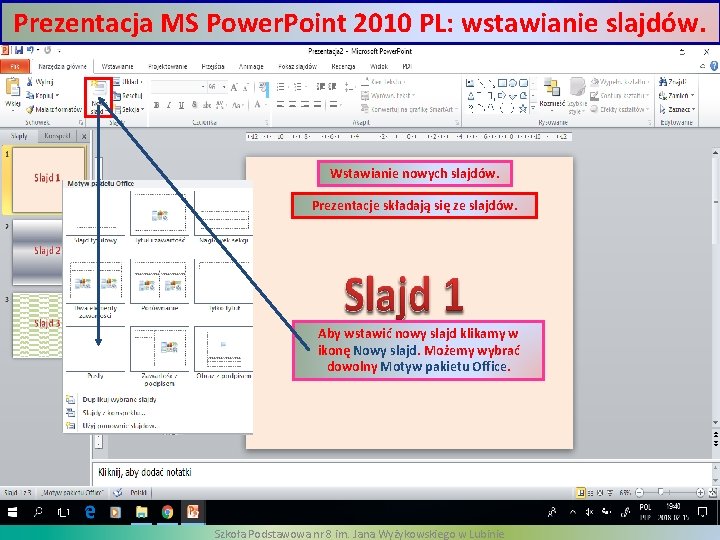Screen dimensions: 720x540
Task: Switch to Widok ribbon tab
Action: (379, 67)
